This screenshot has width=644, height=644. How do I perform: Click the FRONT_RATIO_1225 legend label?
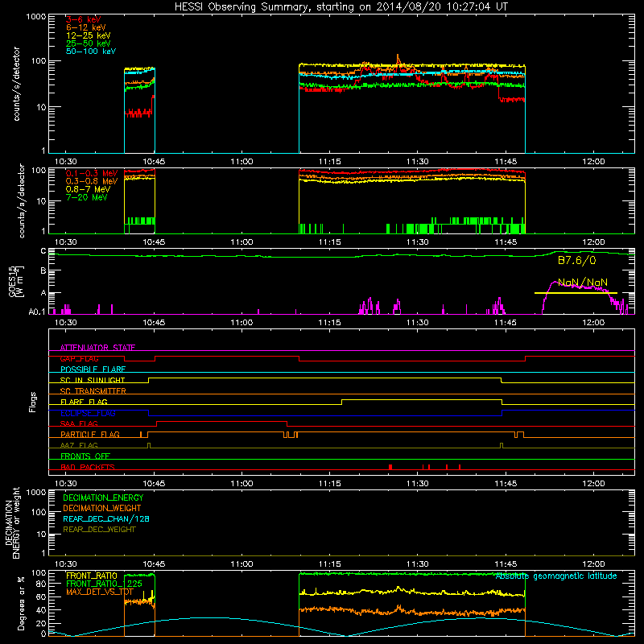[x=105, y=584]
